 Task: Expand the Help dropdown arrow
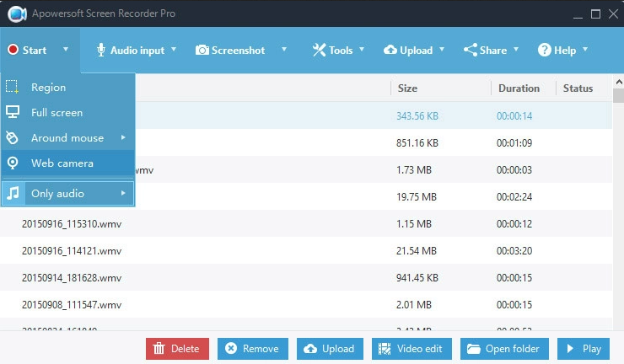pos(585,50)
